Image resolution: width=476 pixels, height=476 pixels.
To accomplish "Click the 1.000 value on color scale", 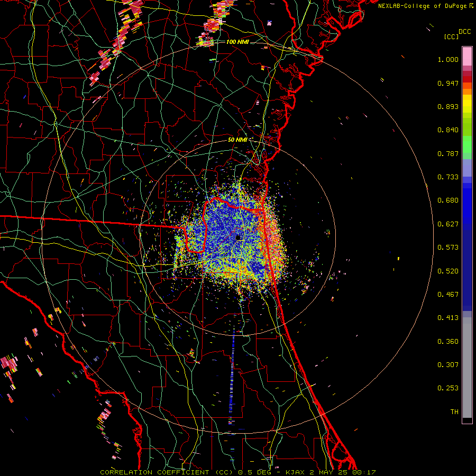I will click(x=448, y=59).
